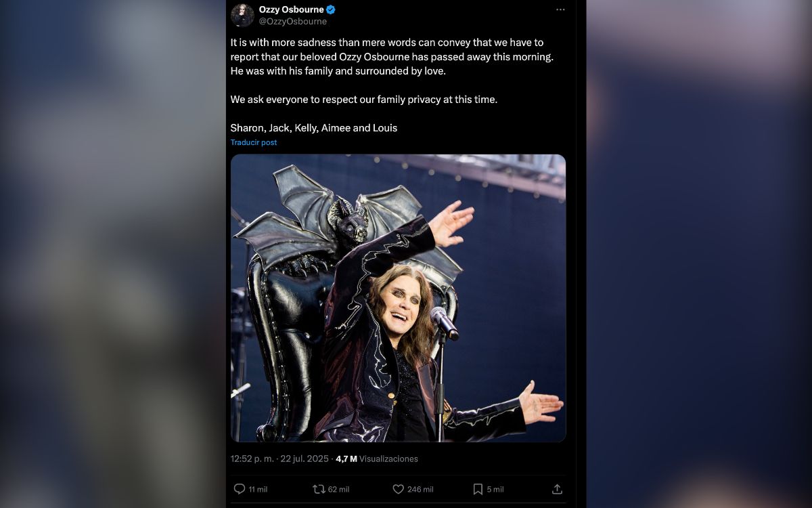The image size is (812, 508).
Task: Open the three-dot more options menu
Action: (x=560, y=9)
